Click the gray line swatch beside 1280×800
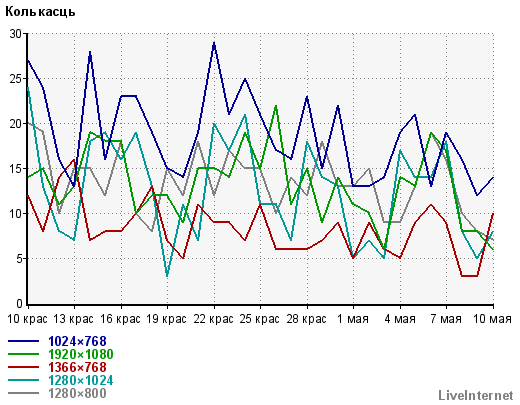The image size is (520, 405). 23,393
